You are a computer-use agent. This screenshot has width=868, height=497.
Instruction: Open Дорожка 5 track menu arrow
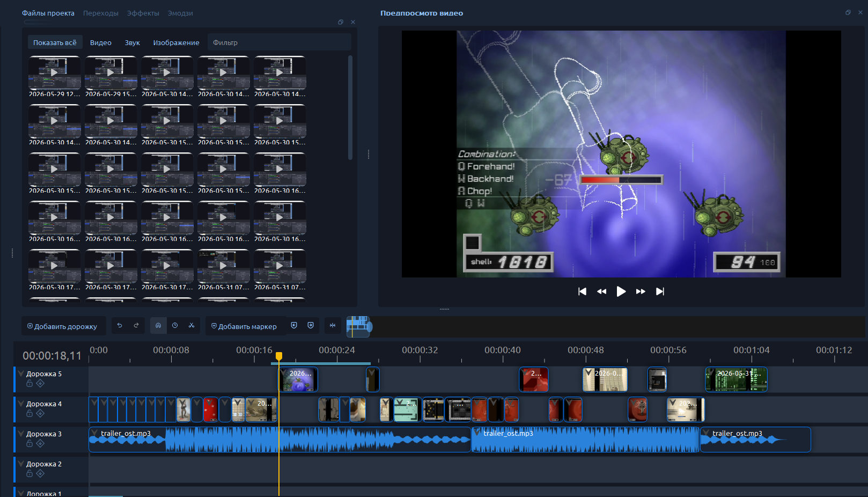(21, 374)
